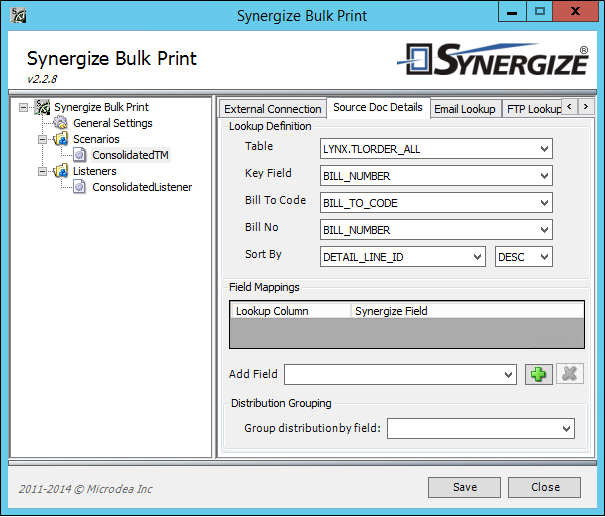Screen dimensions: 605x517
Task: Select the Scenarios tree label
Action: tap(96, 139)
